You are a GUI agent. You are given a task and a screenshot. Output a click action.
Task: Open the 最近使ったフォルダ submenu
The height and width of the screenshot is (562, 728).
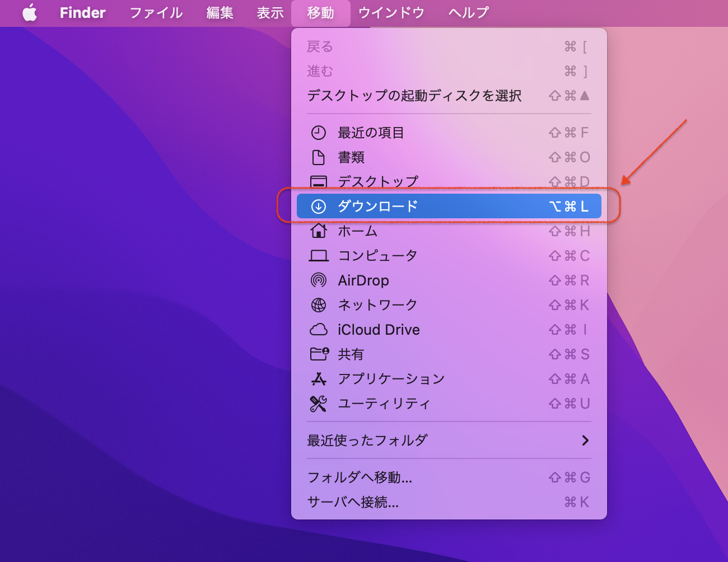click(449, 441)
